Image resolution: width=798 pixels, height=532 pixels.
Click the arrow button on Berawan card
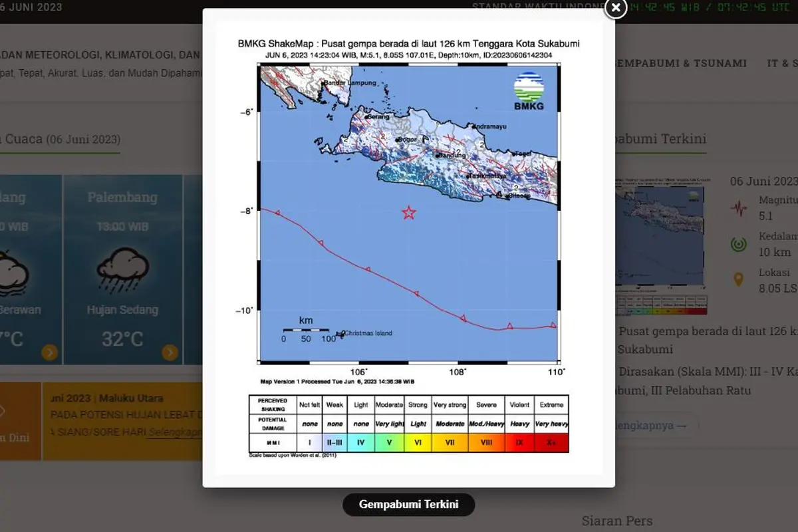49,352
